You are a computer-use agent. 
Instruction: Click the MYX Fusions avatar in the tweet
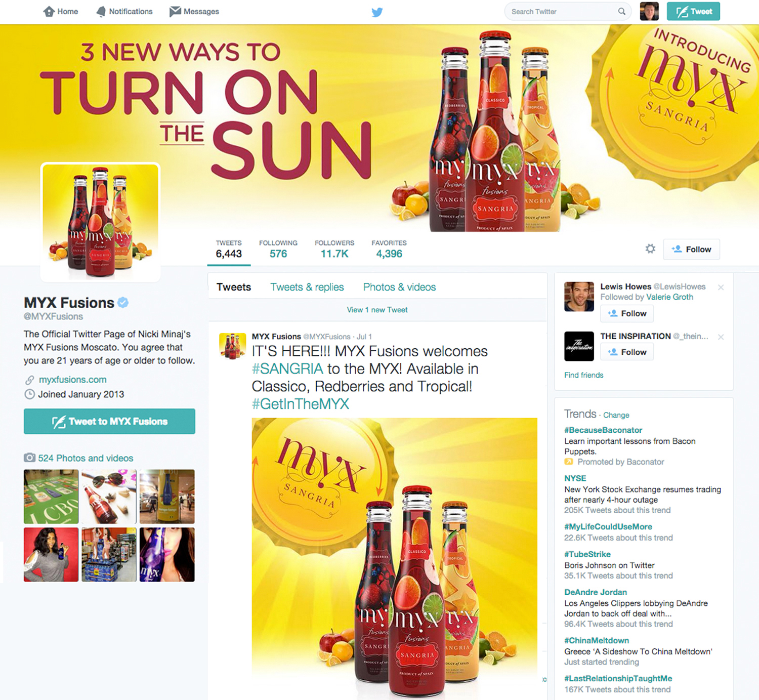233,346
